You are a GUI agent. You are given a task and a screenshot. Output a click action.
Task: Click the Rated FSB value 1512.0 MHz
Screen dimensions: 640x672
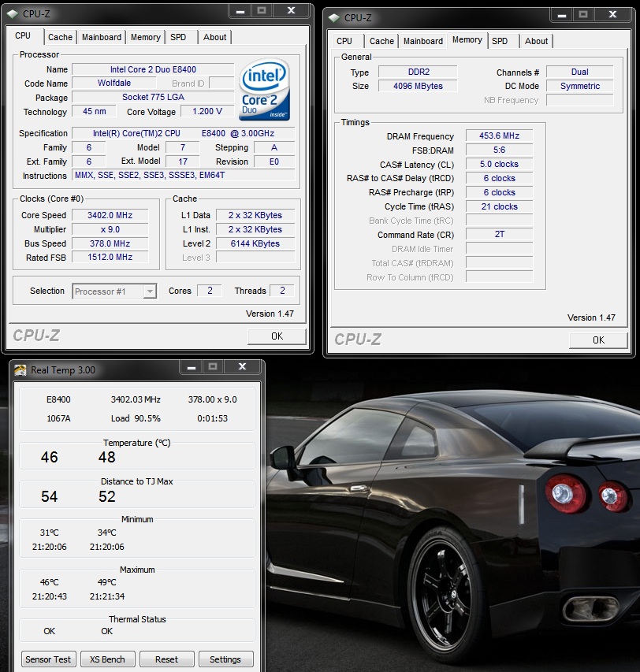110,257
